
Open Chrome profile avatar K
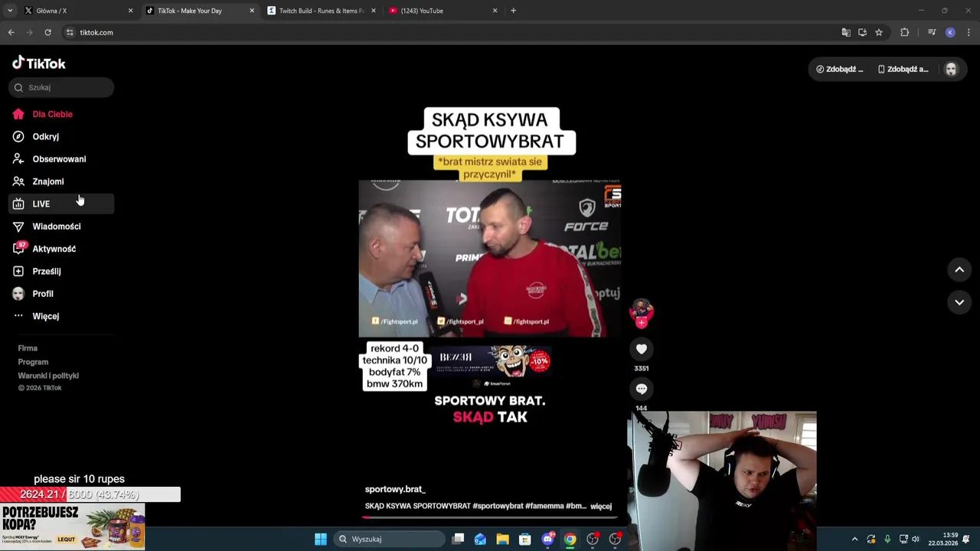950,32
